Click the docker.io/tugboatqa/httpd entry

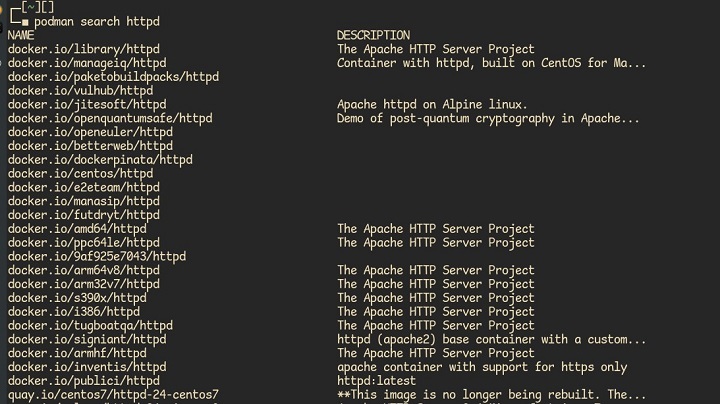pyautogui.click(x=90, y=325)
